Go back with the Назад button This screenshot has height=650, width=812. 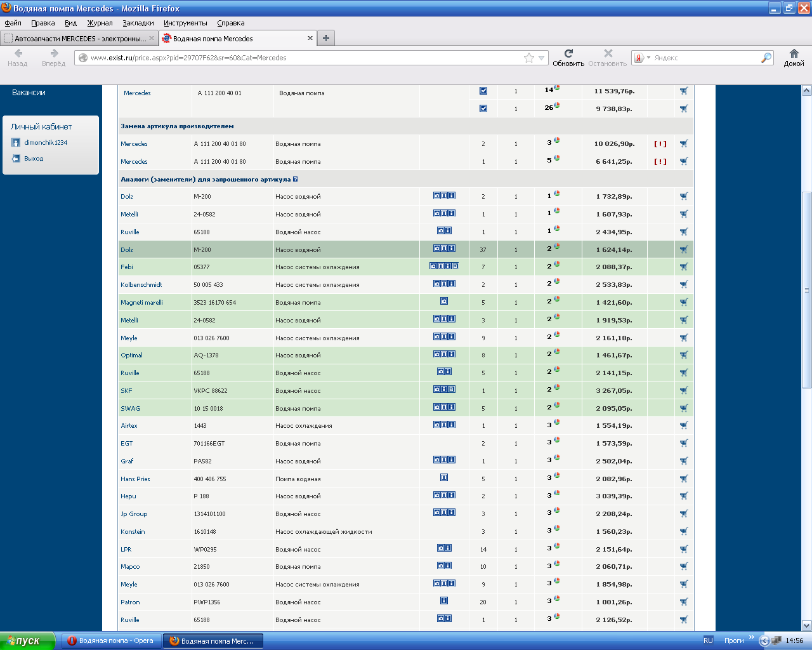18,58
